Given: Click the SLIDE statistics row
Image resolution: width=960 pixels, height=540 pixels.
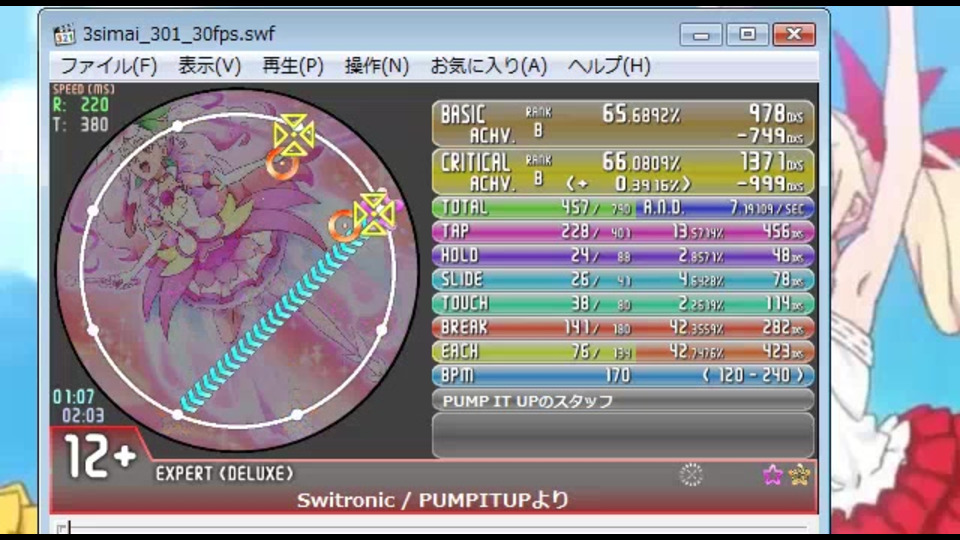Looking at the screenshot, I should click(x=623, y=279).
